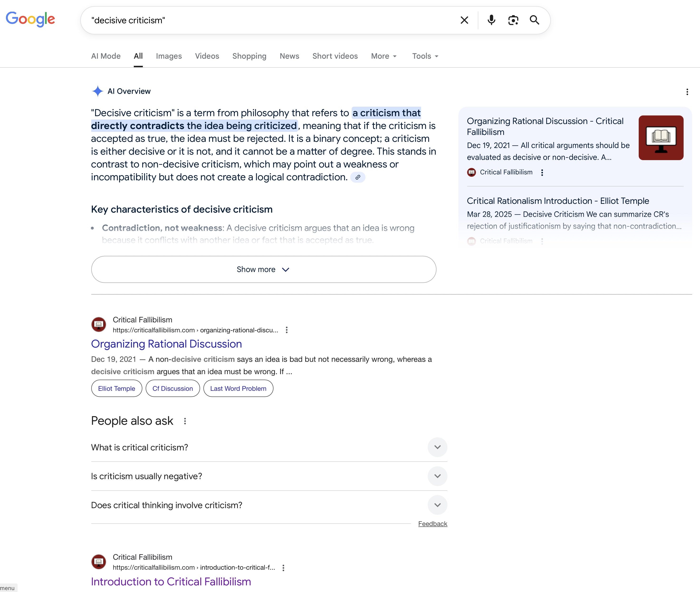This screenshot has width=700, height=592.
Task: Switch to the News tab
Action: click(289, 56)
